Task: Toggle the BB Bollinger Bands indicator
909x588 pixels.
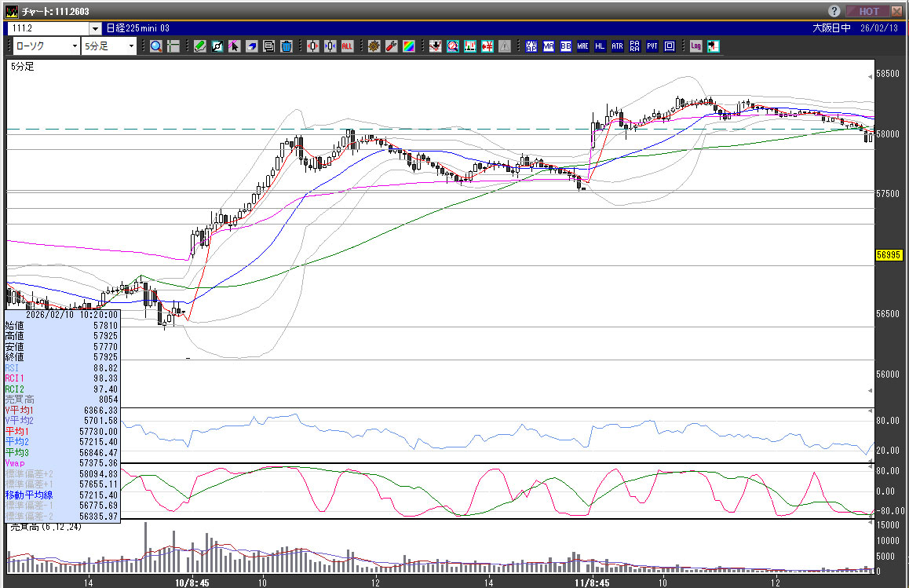Action: pos(566,46)
